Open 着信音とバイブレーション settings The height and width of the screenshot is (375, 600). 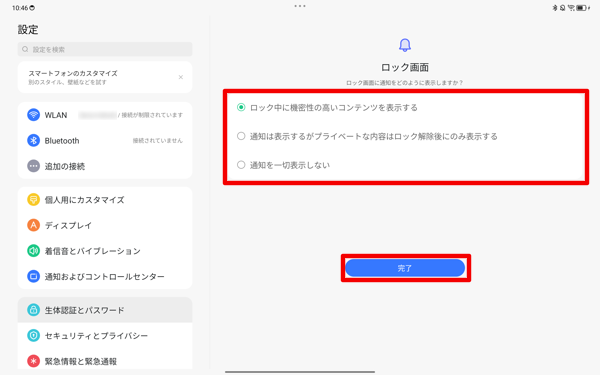click(105, 251)
